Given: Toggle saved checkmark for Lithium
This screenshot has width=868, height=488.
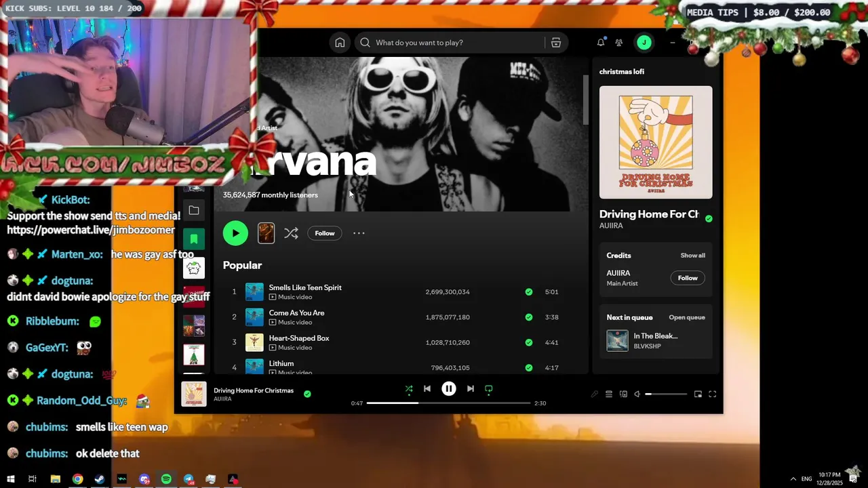Looking at the screenshot, I should (528, 367).
